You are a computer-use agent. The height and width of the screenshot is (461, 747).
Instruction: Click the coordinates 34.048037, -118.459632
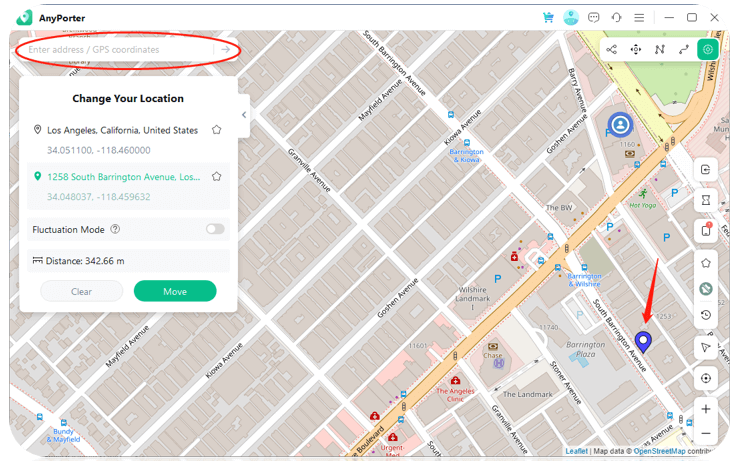pyautogui.click(x=99, y=197)
